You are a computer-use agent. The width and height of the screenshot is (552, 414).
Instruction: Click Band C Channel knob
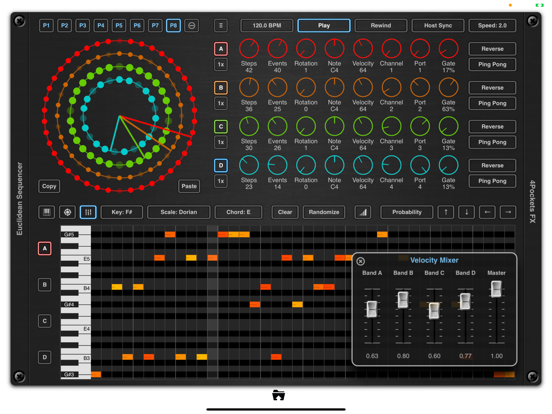point(391,126)
